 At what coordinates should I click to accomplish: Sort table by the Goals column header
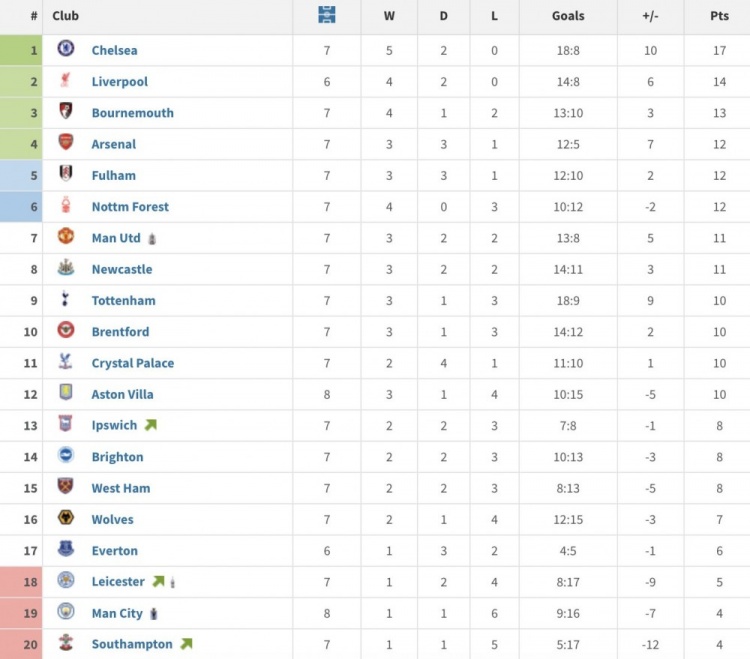[x=568, y=16]
